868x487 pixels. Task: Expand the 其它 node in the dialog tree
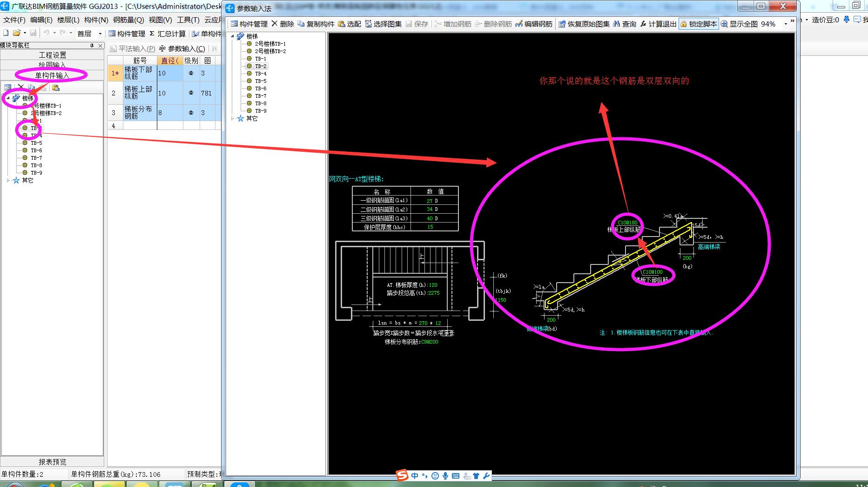pyautogui.click(x=233, y=118)
